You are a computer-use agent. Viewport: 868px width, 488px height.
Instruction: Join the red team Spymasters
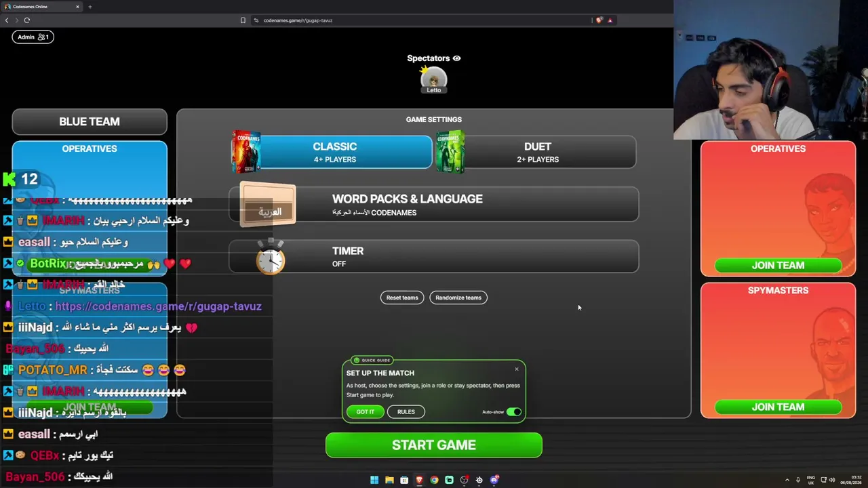pos(778,407)
